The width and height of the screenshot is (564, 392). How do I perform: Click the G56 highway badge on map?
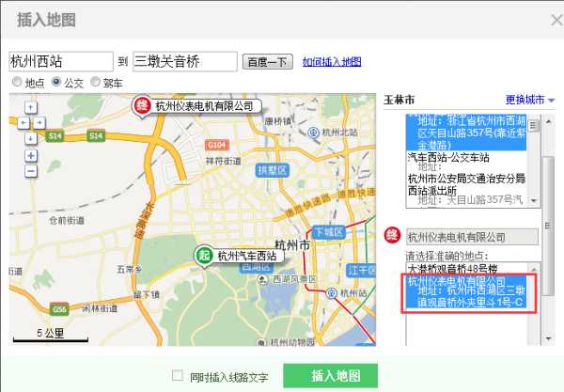(x=59, y=309)
